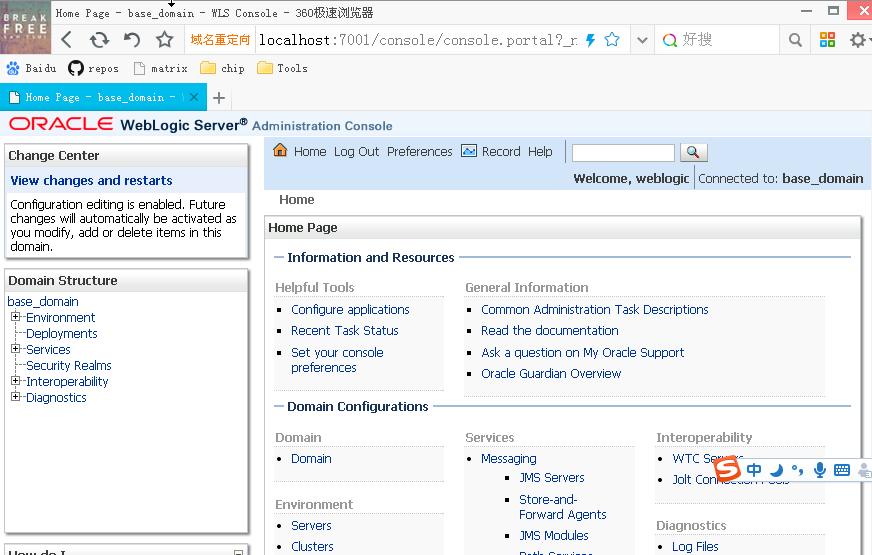Open JMS Servers link
This screenshot has width=872, height=555.
pyautogui.click(x=552, y=478)
